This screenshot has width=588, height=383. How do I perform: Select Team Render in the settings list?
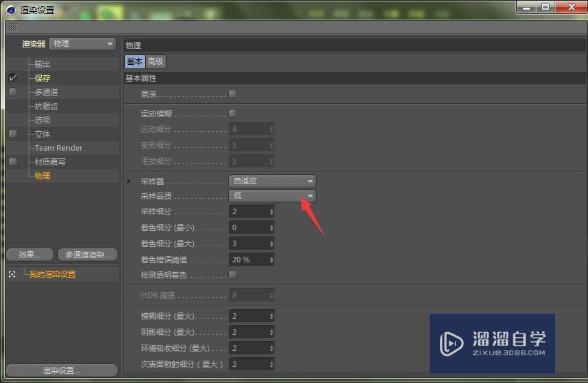tap(59, 148)
